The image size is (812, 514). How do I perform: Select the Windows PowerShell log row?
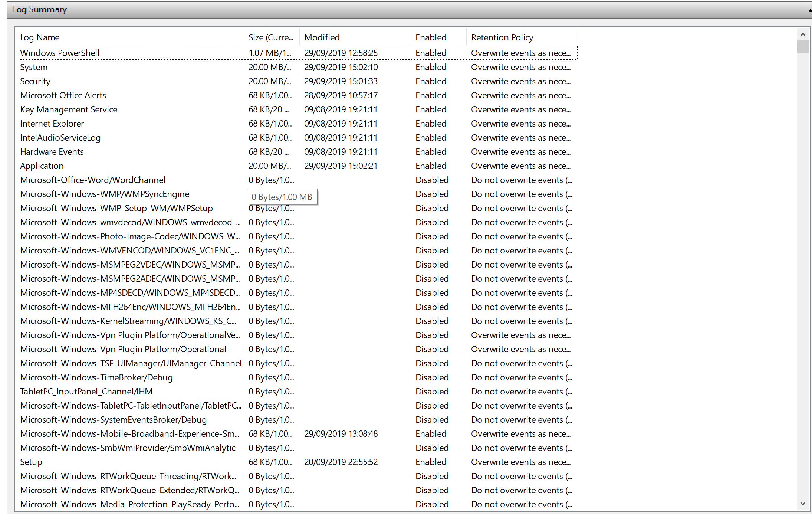point(60,53)
